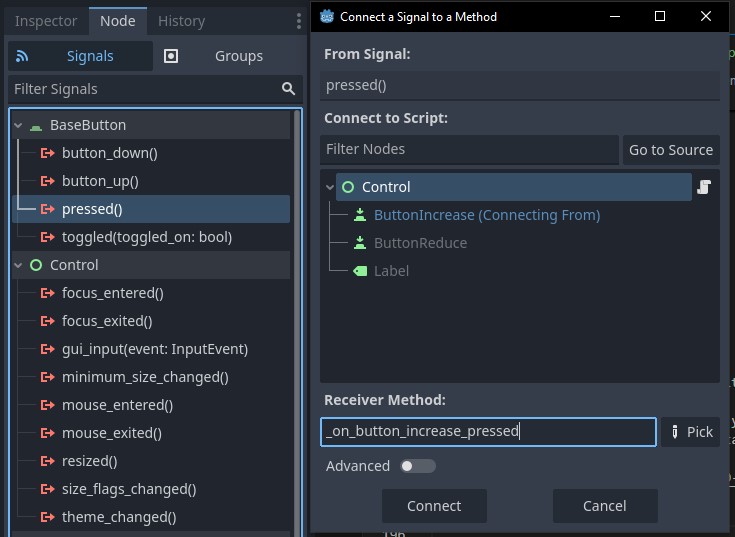The height and width of the screenshot is (537, 735).
Task: Click the search icon in Filter Signals
Action: pyautogui.click(x=289, y=89)
